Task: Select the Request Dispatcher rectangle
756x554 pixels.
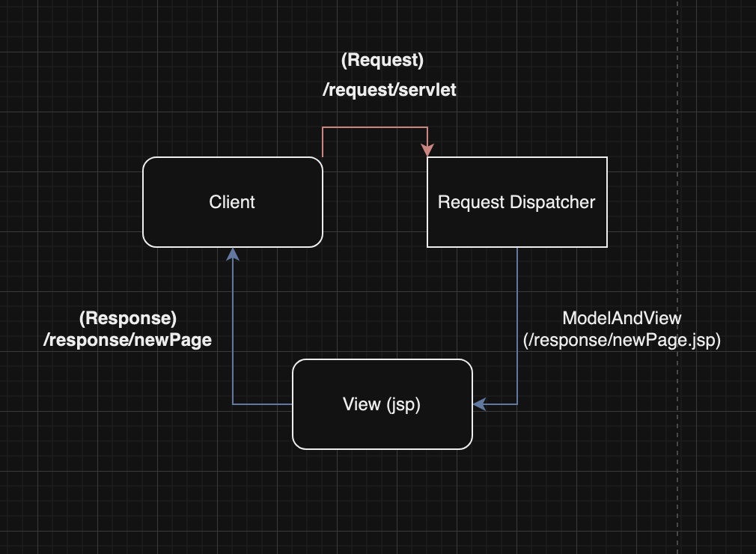Action: [517, 202]
